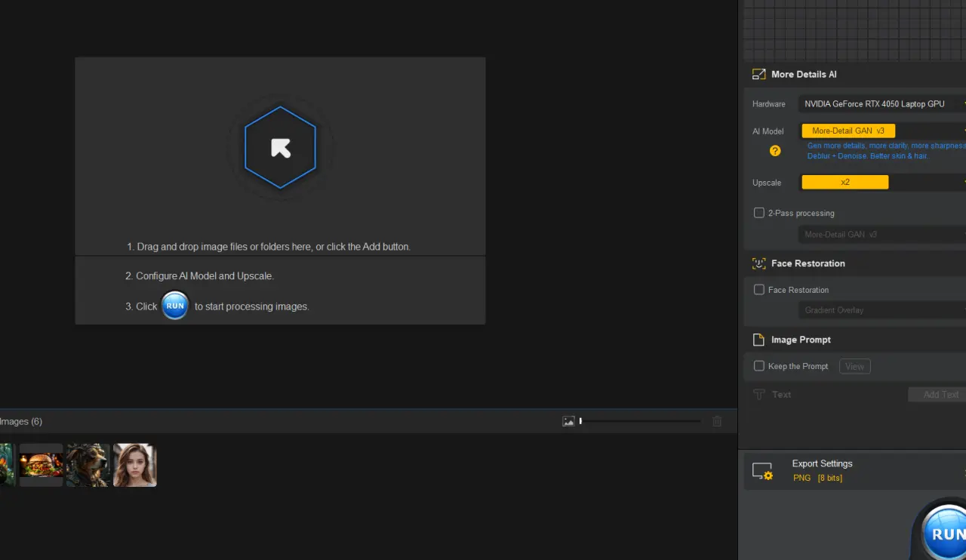Click the PNG [8 bits] export format text
Image resolution: width=966 pixels, height=560 pixels.
817,478
